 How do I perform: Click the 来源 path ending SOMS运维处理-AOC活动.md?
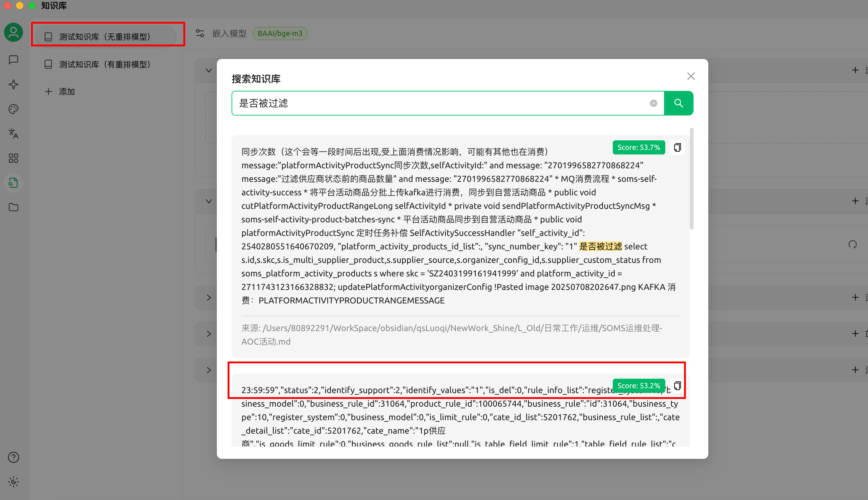click(452, 335)
